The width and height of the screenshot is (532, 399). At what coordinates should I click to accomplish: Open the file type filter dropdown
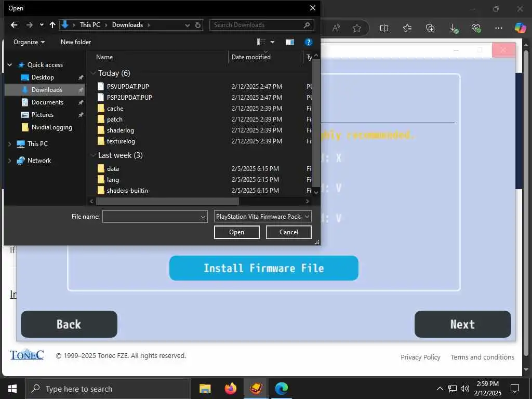pyautogui.click(x=262, y=217)
